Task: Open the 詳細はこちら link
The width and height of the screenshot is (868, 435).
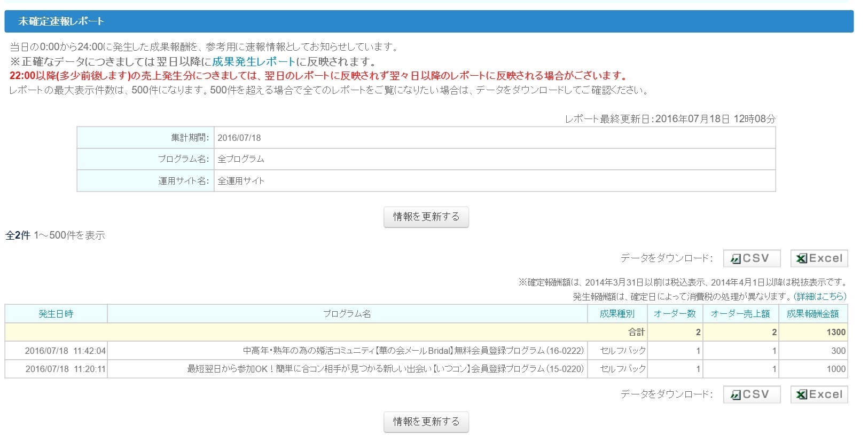Action: coord(820,296)
